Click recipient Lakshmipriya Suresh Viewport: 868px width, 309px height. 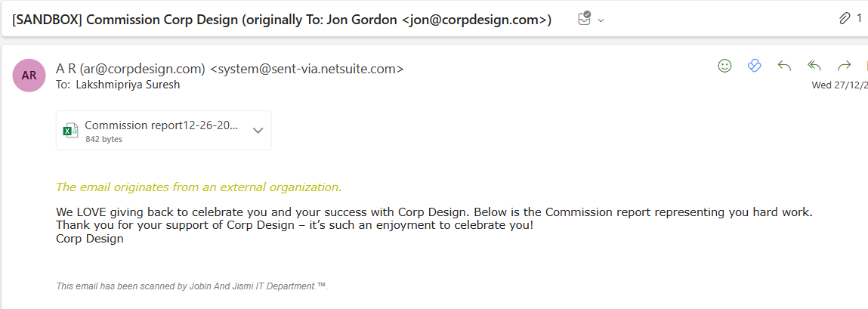point(128,85)
